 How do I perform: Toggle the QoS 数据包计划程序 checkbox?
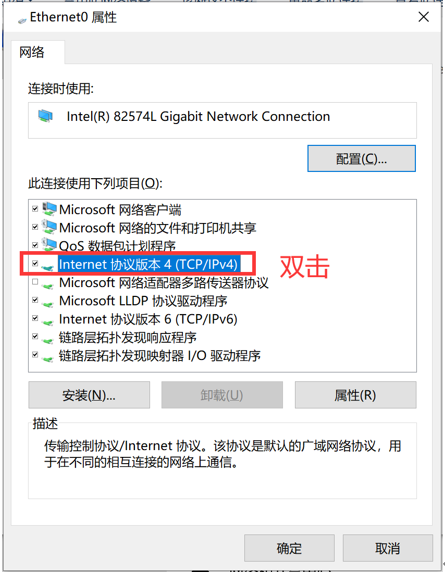pos(35,245)
